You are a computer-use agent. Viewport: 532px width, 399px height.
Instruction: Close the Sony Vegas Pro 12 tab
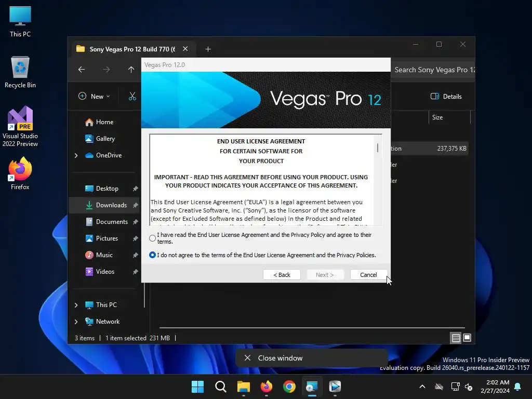point(185,49)
